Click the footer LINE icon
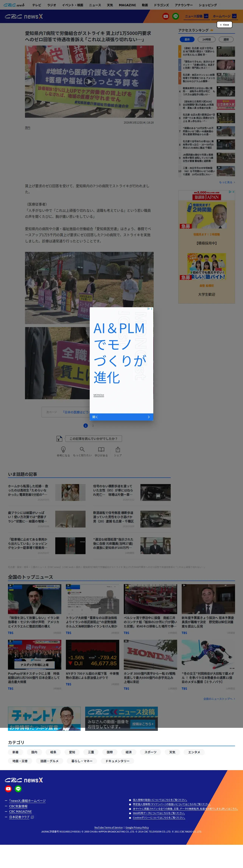This screenshot has width=243, height=868. pos(18,789)
